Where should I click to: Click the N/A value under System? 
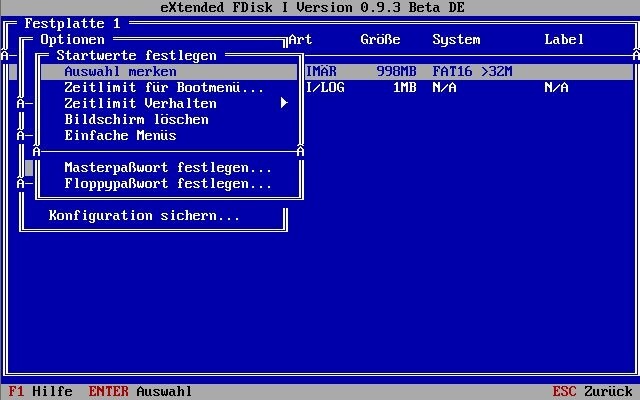tap(444, 87)
